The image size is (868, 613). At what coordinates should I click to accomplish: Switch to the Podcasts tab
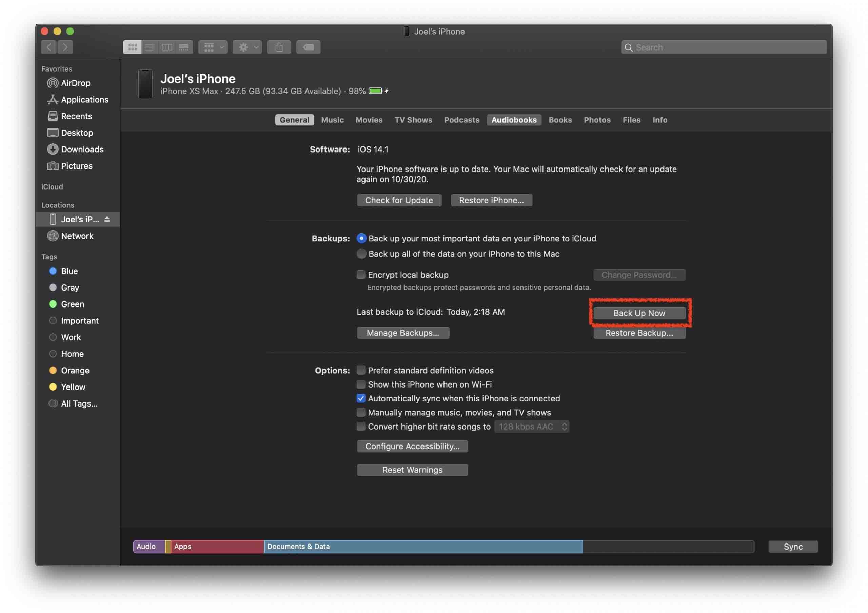pos(461,120)
